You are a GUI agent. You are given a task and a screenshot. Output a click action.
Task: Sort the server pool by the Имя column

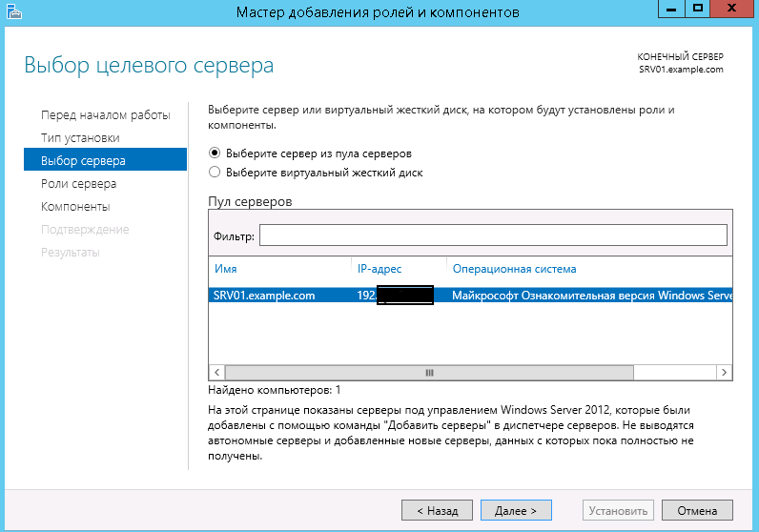226,269
